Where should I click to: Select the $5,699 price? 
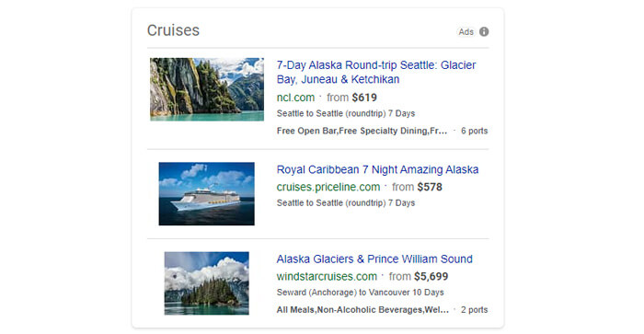431,276
